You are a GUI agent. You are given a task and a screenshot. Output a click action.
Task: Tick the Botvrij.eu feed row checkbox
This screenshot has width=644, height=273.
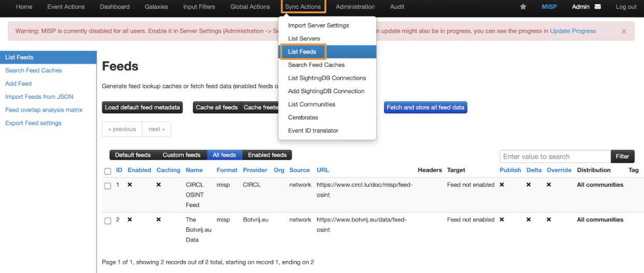tap(108, 221)
